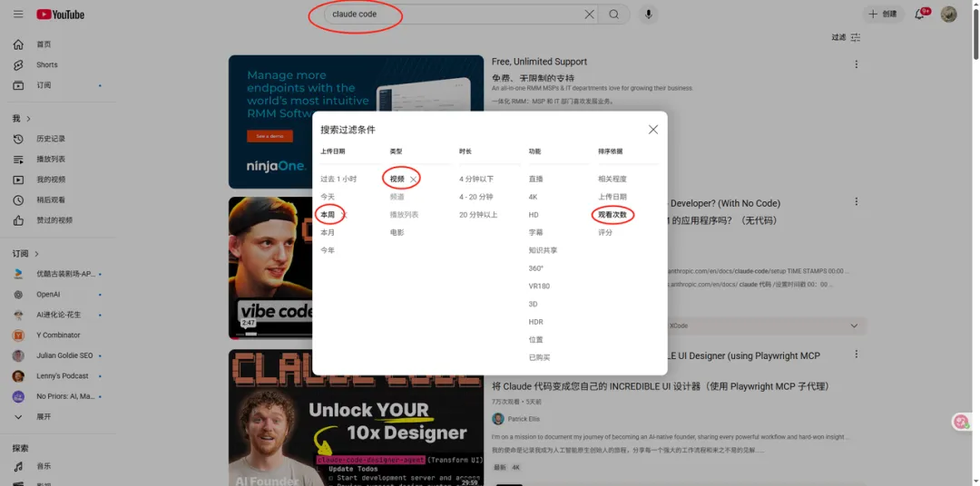The height and width of the screenshot is (486, 980).
Task: Click the search magnifier button
Action: [614, 15]
